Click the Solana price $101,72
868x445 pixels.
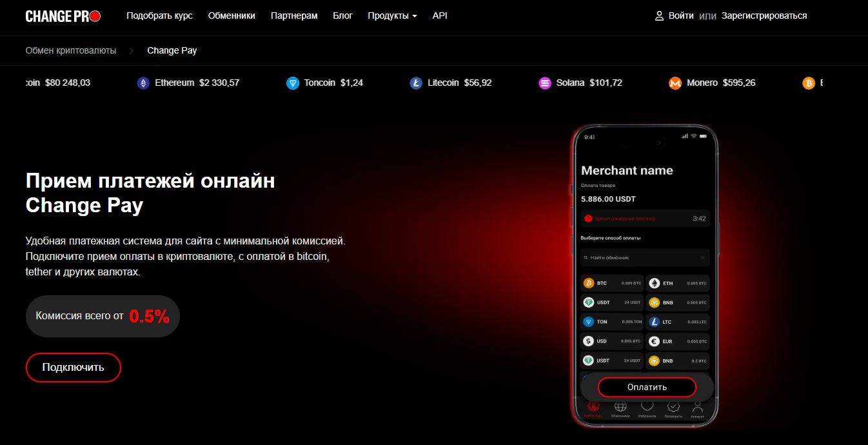[x=606, y=83]
